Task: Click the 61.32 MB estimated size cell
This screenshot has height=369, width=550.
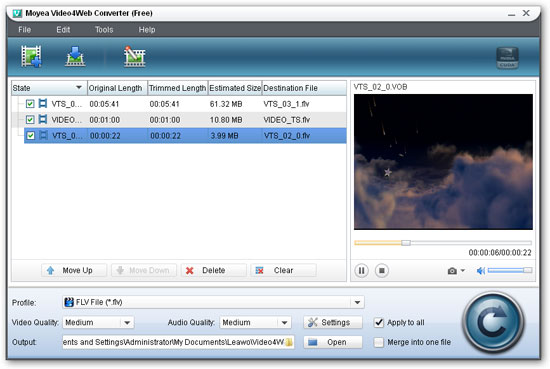Action: tap(226, 104)
